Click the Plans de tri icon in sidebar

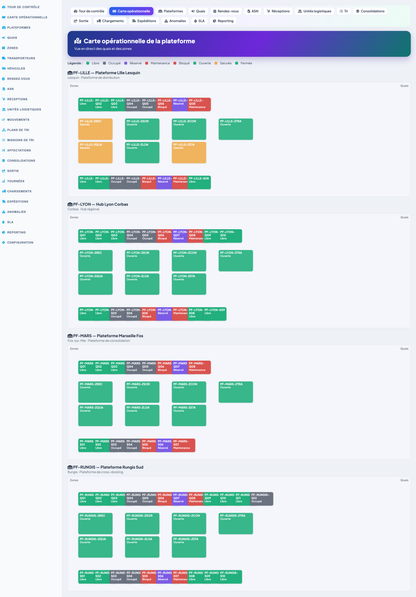[4, 130]
